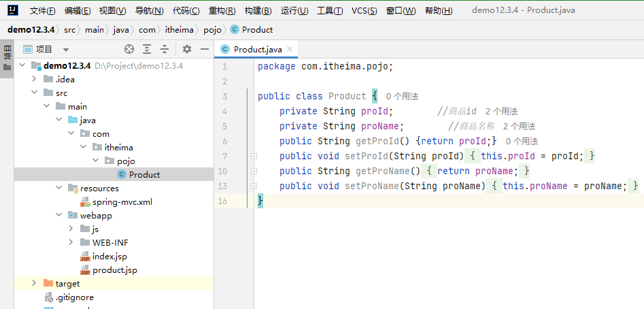This screenshot has width=644, height=309.
Task: Click the locate-in-project crosshair icon
Action: 129,49
